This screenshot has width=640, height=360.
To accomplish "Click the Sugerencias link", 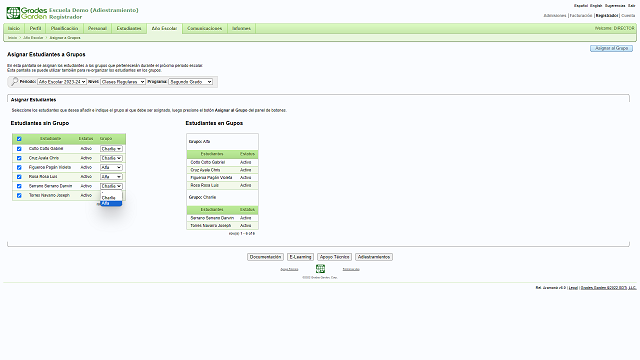I will click(x=615, y=6).
